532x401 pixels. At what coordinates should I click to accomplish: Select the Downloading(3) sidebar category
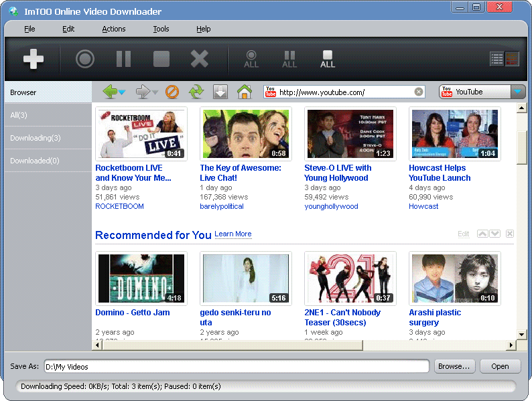36,138
